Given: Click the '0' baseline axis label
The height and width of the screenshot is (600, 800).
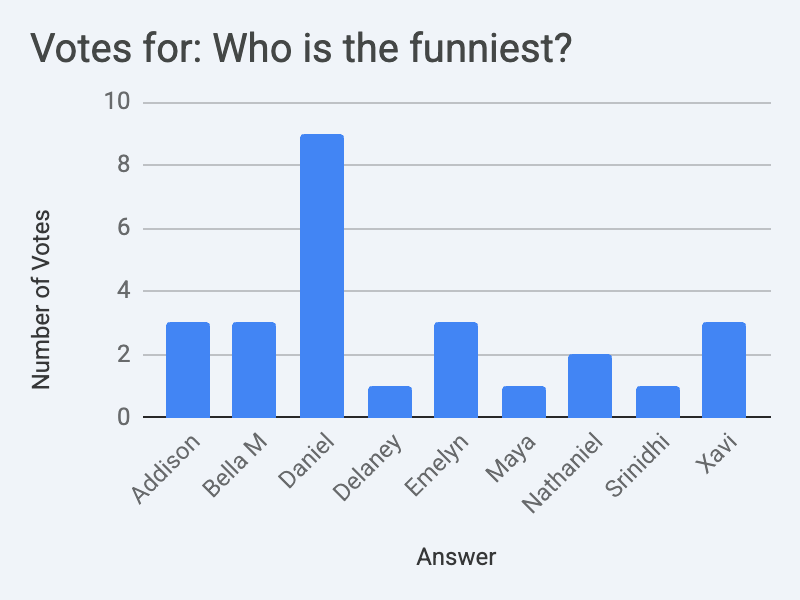Looking at the screenshot, I should point(123,417).
